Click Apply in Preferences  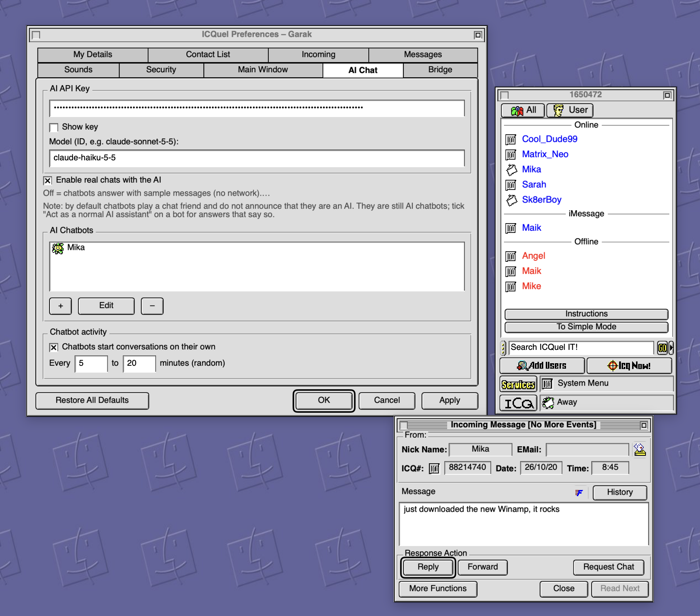pos(450,400)
